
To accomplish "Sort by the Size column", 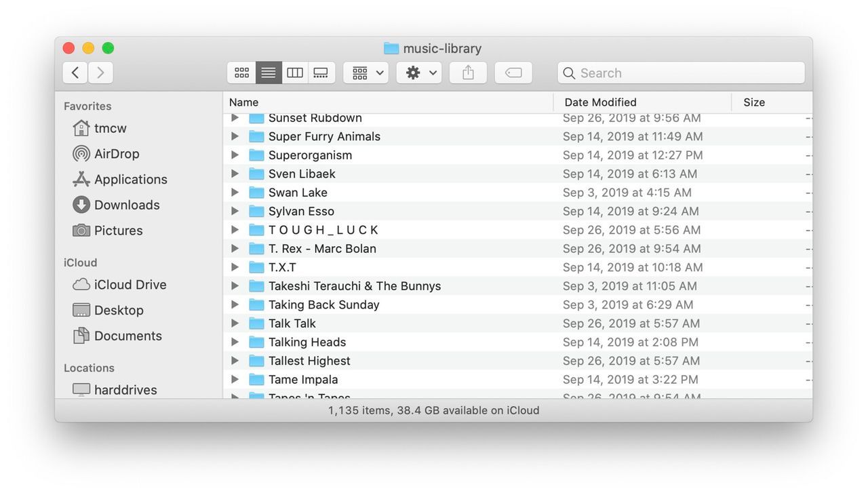I will pyautogui.click(x=753, y=102).
